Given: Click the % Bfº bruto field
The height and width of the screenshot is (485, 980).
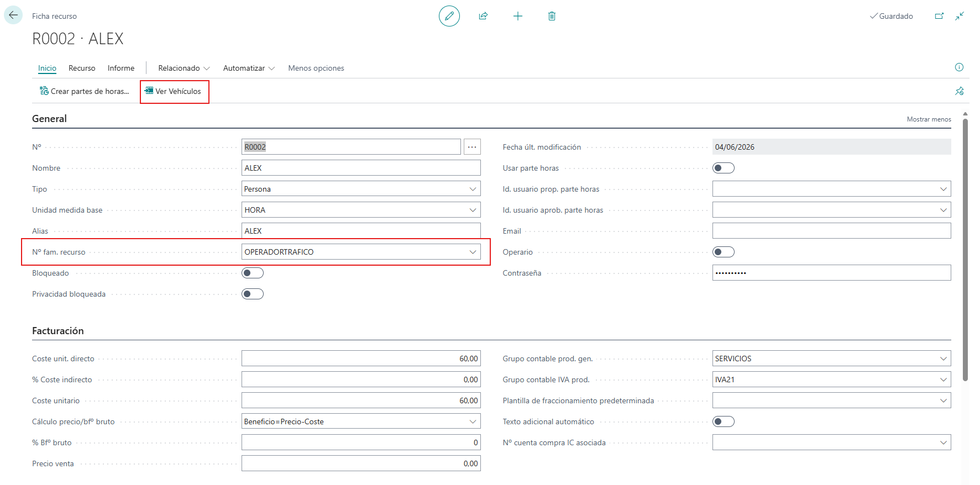Looking at the screenshot, I should (x=361, y=442).
